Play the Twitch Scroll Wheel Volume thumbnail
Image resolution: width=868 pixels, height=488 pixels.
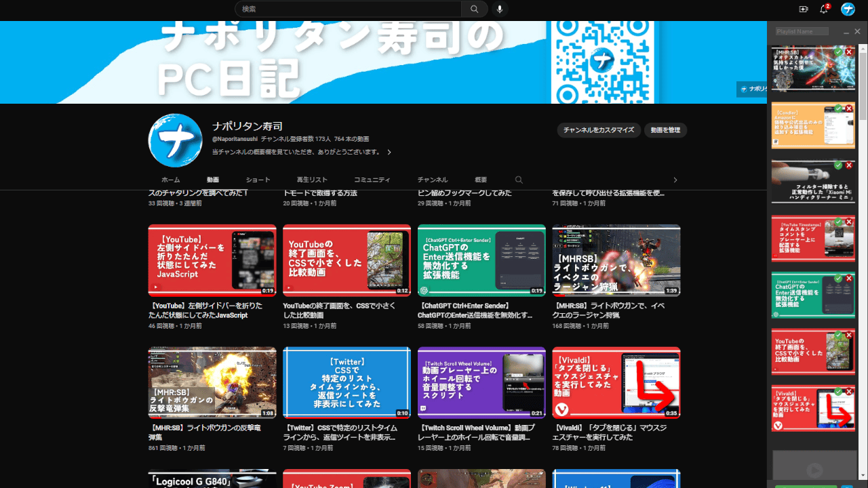click(x=481, y=383)
